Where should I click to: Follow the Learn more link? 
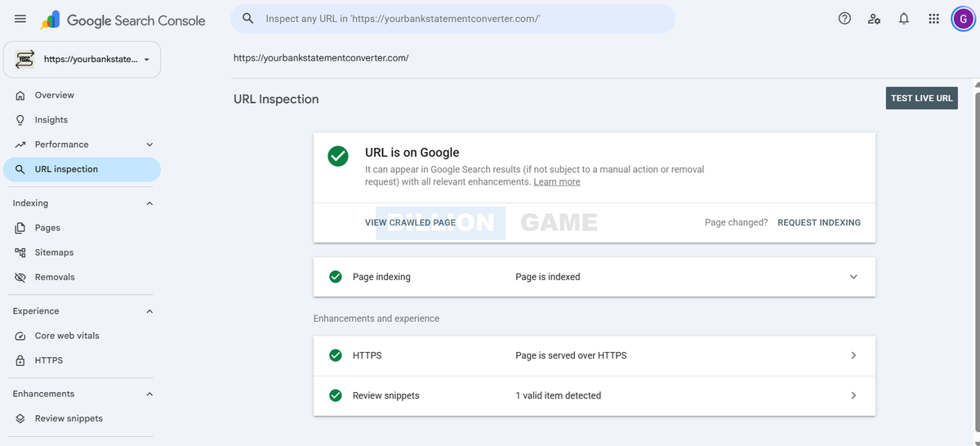point(557,182)
